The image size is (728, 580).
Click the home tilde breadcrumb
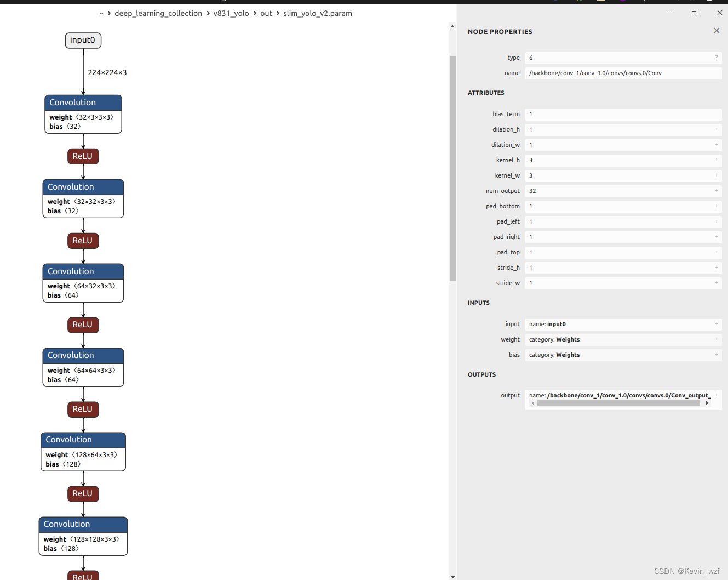[x=101, y=14]
